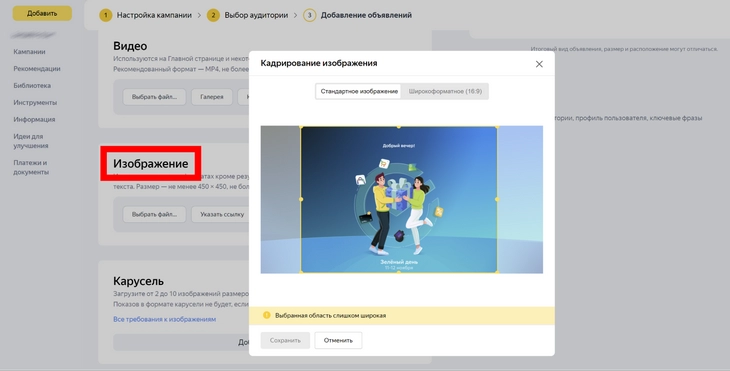This screenshot has height=371, width=730.
Task: Click the Галерея button in Видео section
Action: click(212, 97)
